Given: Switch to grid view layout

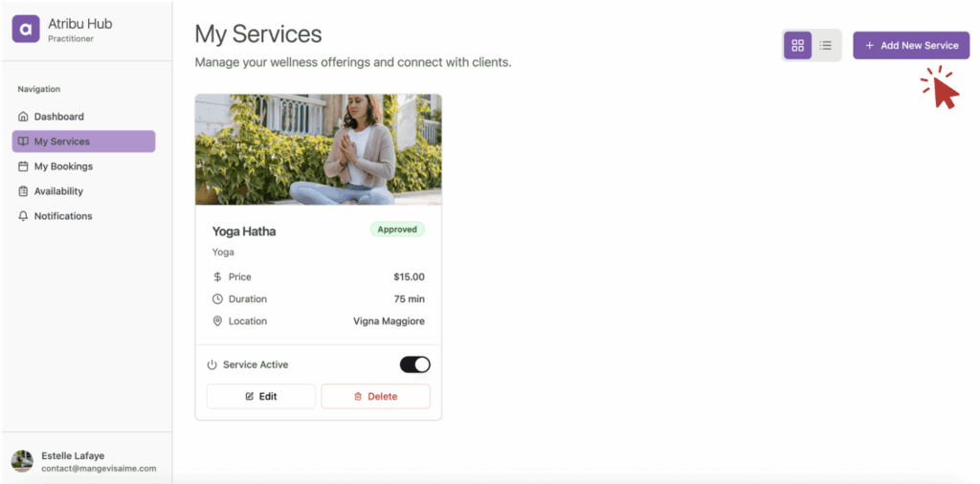Looking at the screenshot, I should (797, 46).
